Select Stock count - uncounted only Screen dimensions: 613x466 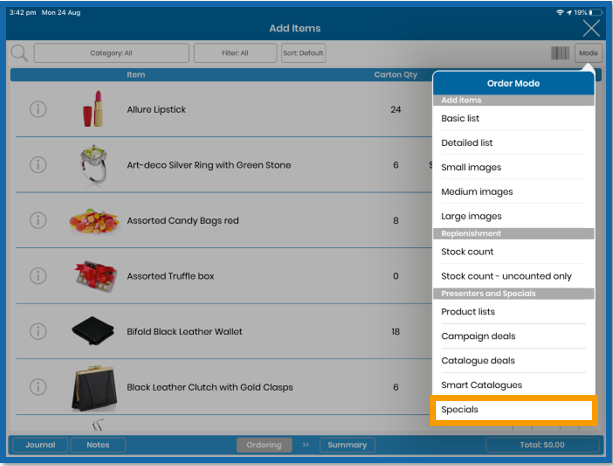point(513,276)
